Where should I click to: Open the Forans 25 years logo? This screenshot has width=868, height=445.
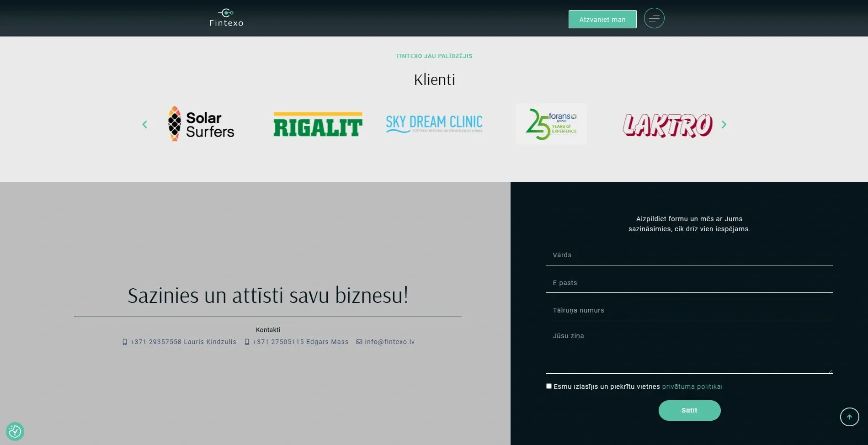551,124
